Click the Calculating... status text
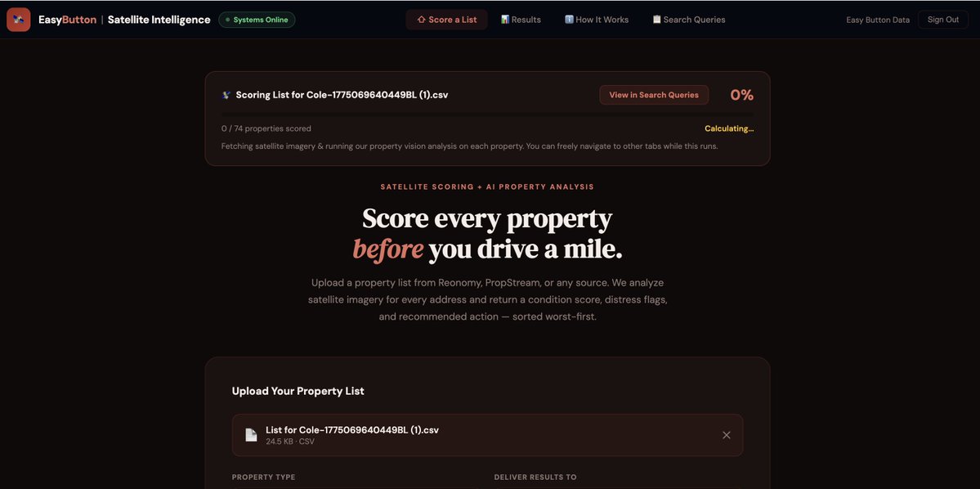The height and width of the screenshot is (489, 980). pyautogui.click(x=729, y=129)
